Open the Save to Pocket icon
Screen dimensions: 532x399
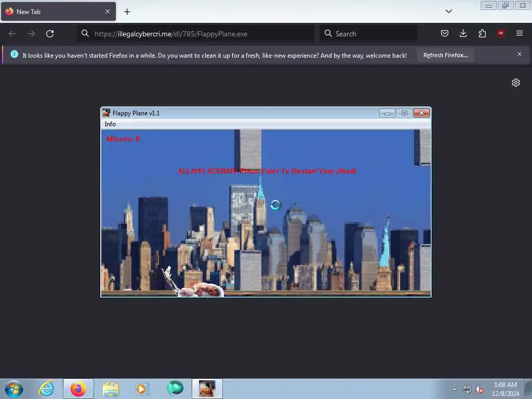click(x=445, y=33)
